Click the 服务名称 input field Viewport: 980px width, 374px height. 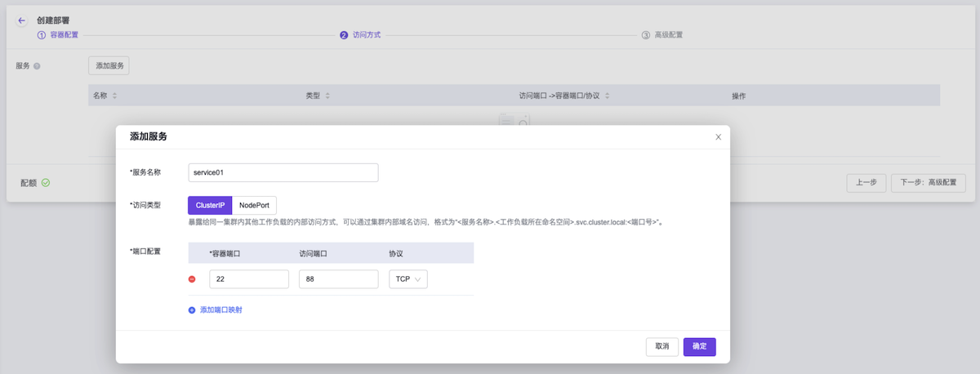(283, 172)
